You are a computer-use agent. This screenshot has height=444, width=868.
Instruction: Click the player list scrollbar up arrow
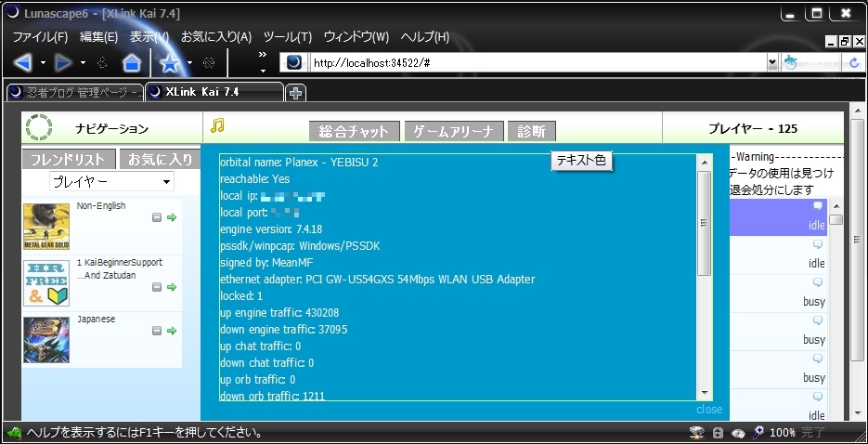coord(836,206)
